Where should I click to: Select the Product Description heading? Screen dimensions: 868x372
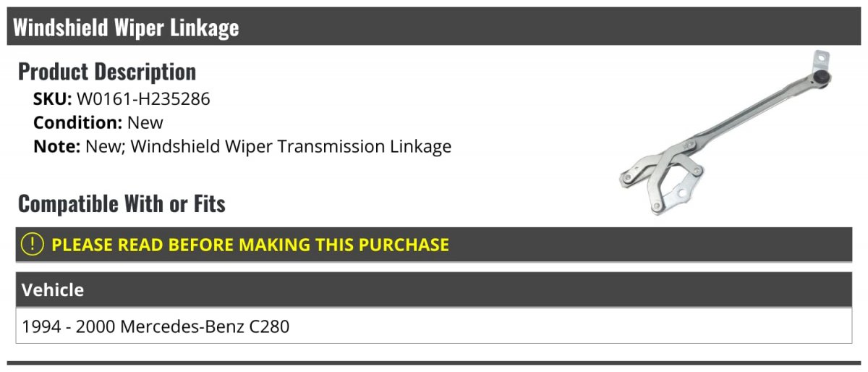pos(107,72)
